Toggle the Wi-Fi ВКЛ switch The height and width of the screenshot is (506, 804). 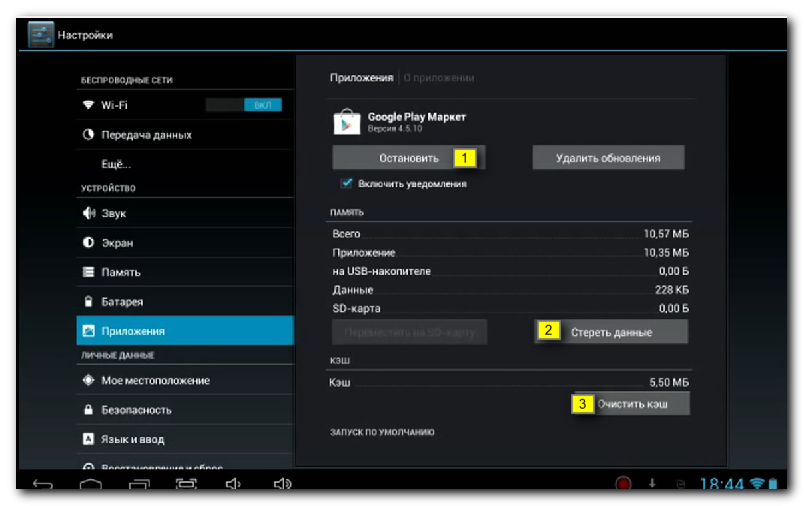[x=244, y=105]
